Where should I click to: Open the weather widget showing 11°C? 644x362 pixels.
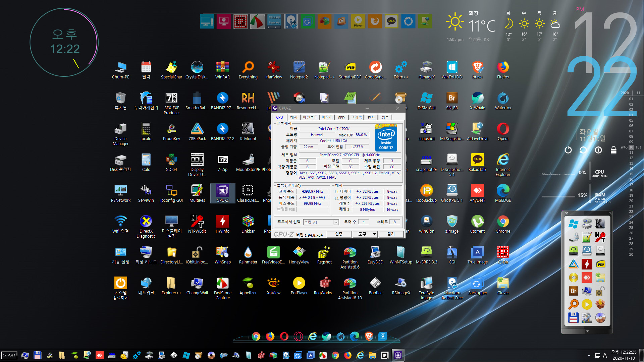pos(471,26)
